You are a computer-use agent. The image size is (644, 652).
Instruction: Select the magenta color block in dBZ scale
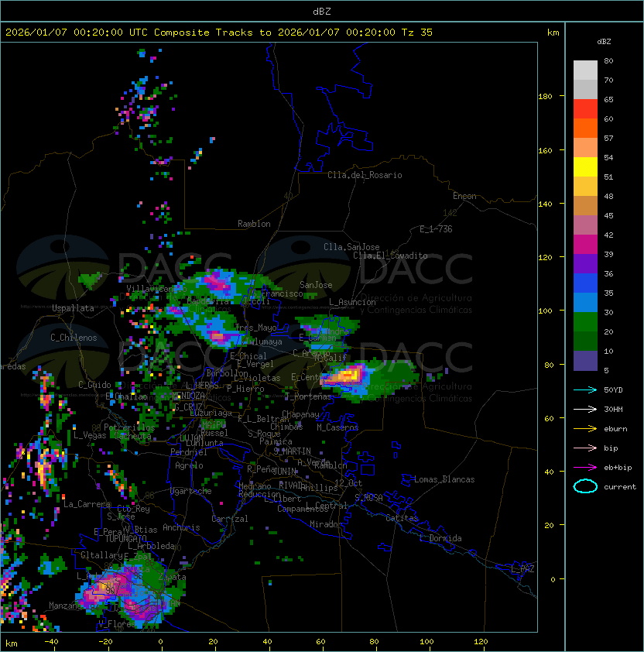585,245
